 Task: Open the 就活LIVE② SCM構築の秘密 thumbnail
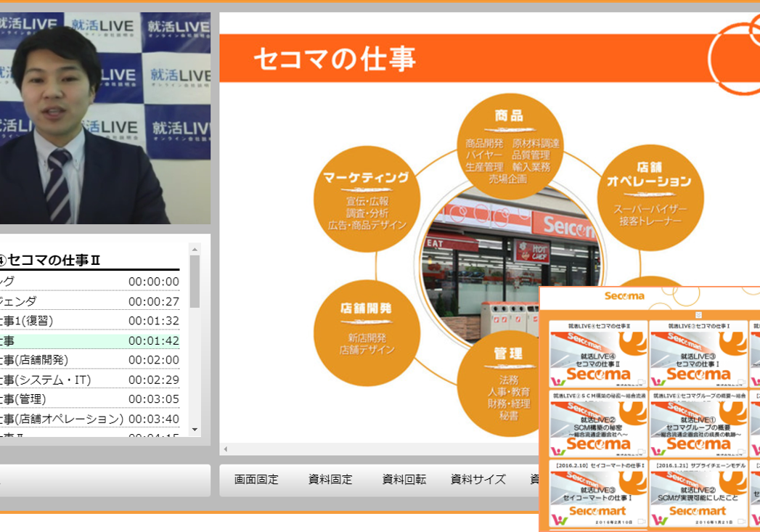[x=599, y=423]
